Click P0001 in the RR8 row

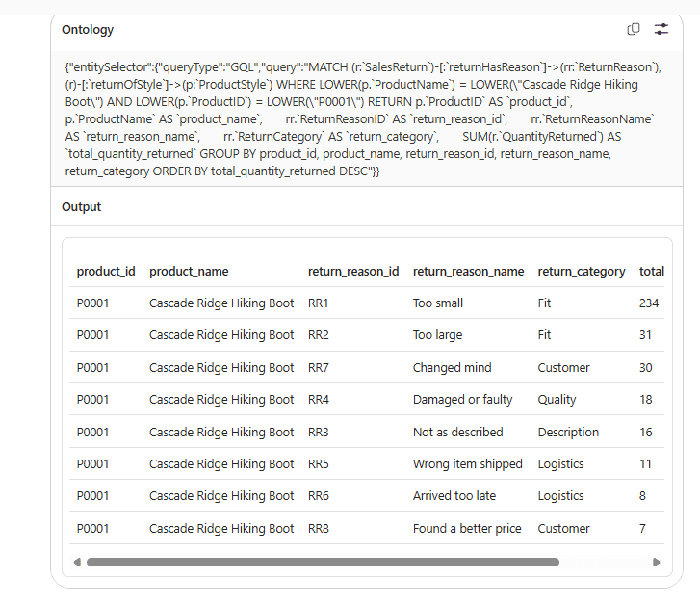click(92, 528)
